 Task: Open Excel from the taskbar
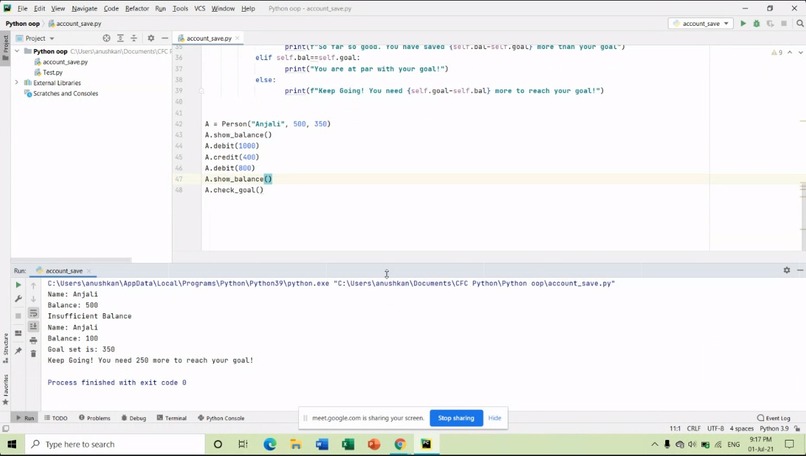point(348,444)
